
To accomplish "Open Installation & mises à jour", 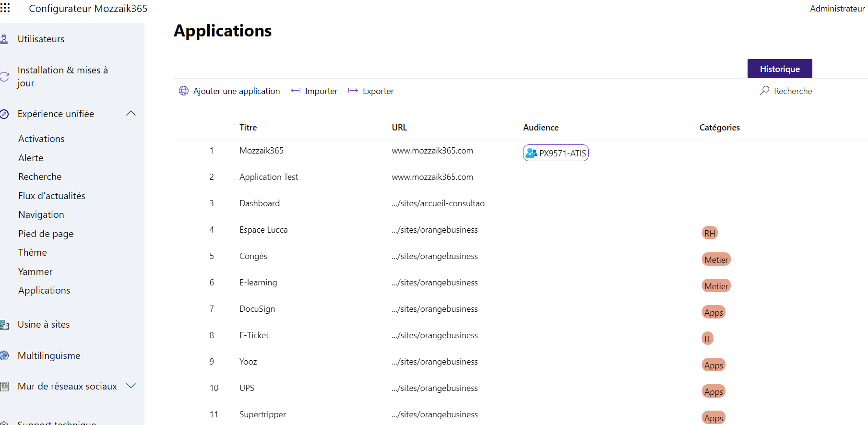I will click(x=63, y=77).
